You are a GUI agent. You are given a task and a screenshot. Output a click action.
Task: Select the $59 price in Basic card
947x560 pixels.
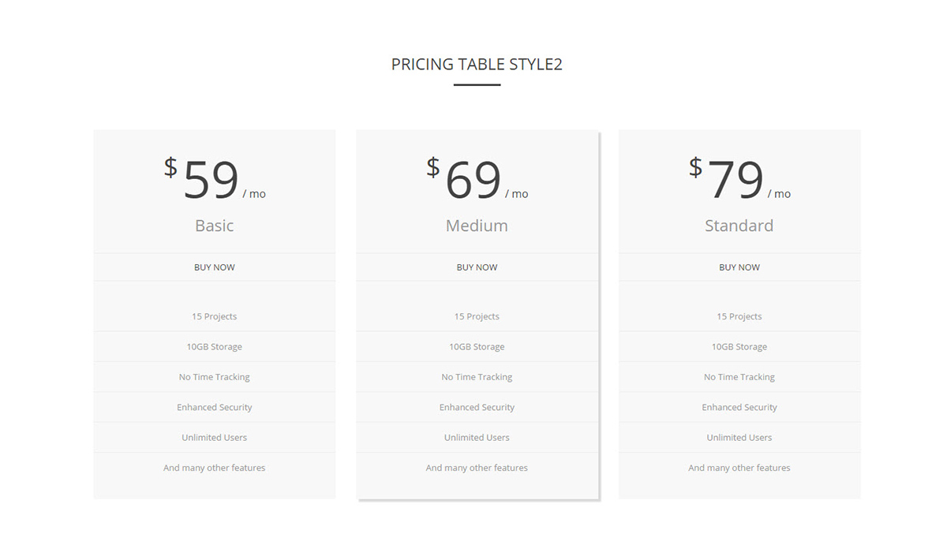211,180
